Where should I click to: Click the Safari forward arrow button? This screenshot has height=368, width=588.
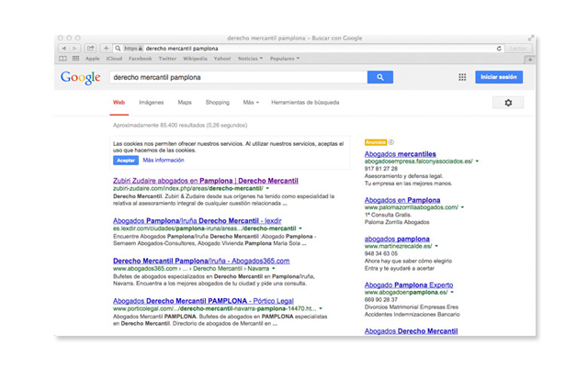coord(74,49)
